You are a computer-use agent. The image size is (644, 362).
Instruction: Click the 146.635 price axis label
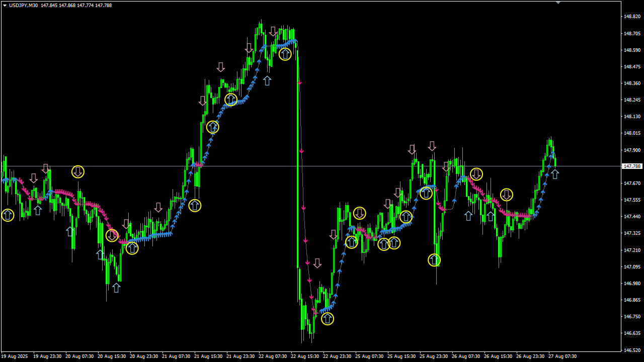631,333
